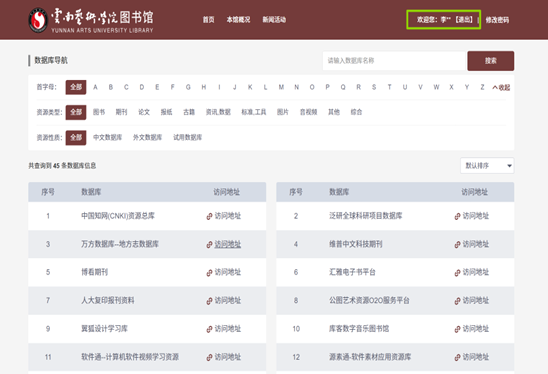The height and width of the screenshot is (374, 548).
Task: Filter resource type 报纸
Action: [166, 112]
